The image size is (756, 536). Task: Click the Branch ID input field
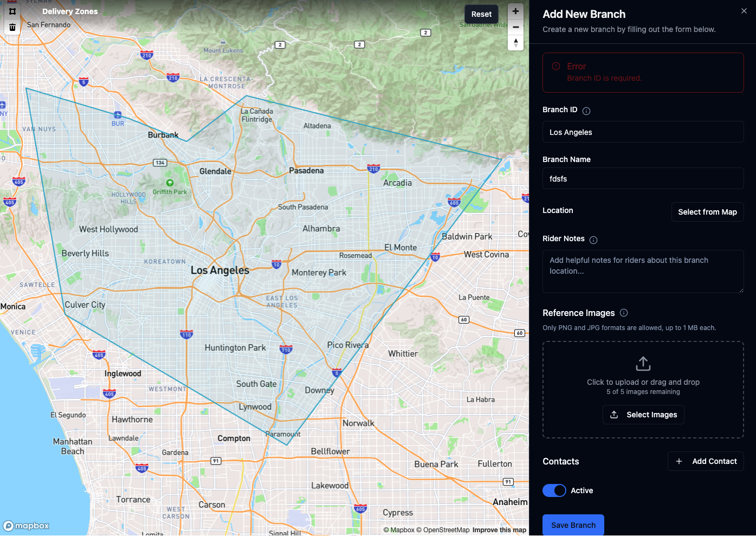coord(643,132)
